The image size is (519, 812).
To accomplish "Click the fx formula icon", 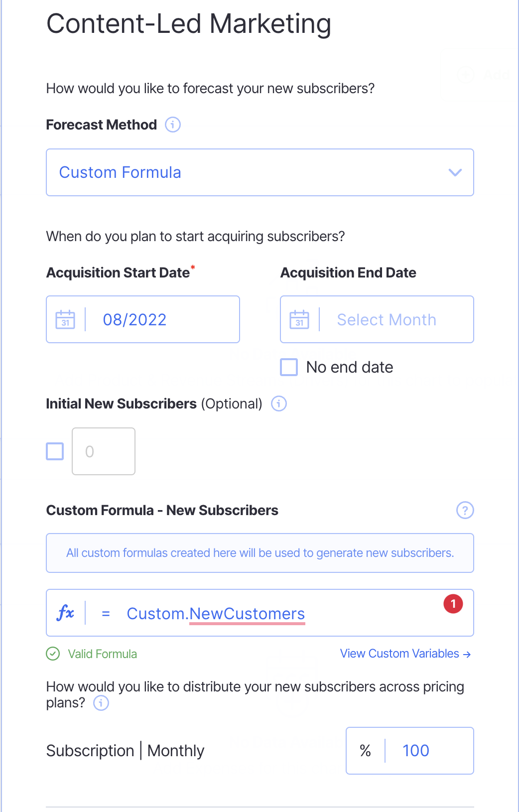I will 66,613.
